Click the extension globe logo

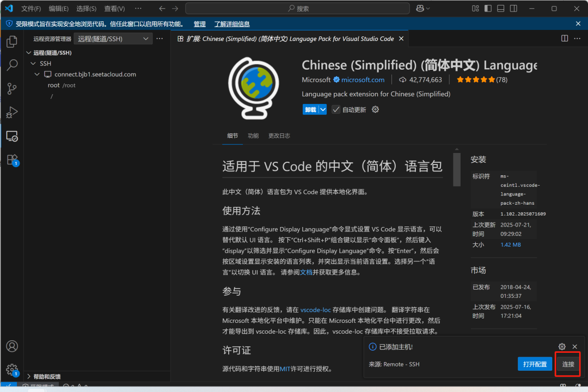[254, 88]
